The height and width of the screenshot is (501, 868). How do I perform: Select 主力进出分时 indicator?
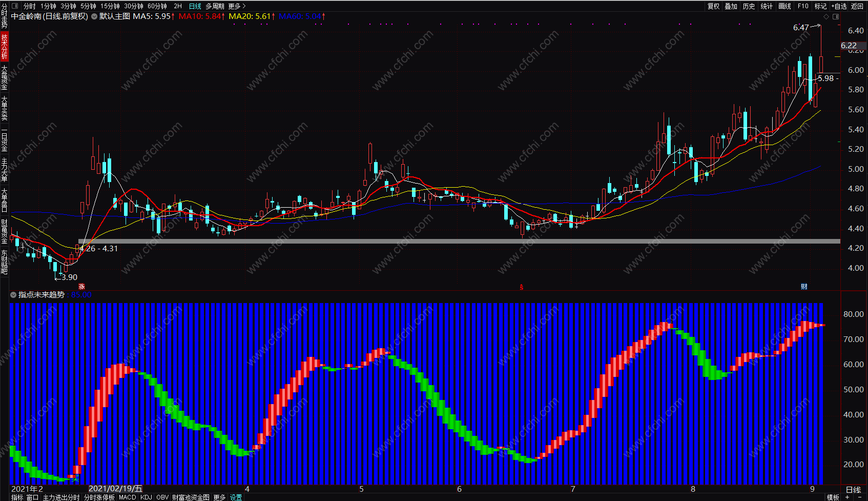coord(61,497)
